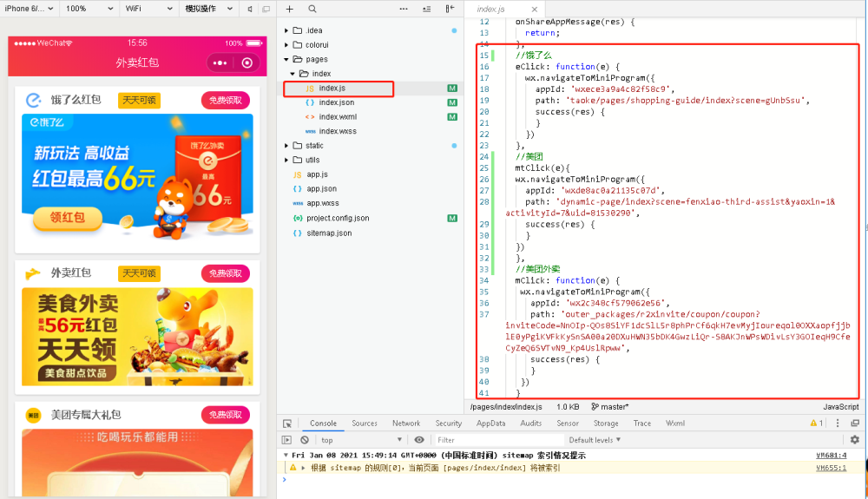This screenshot has height=499, width=868.
Task: Switch to the Wxml tab
Action: coord(674,423)
